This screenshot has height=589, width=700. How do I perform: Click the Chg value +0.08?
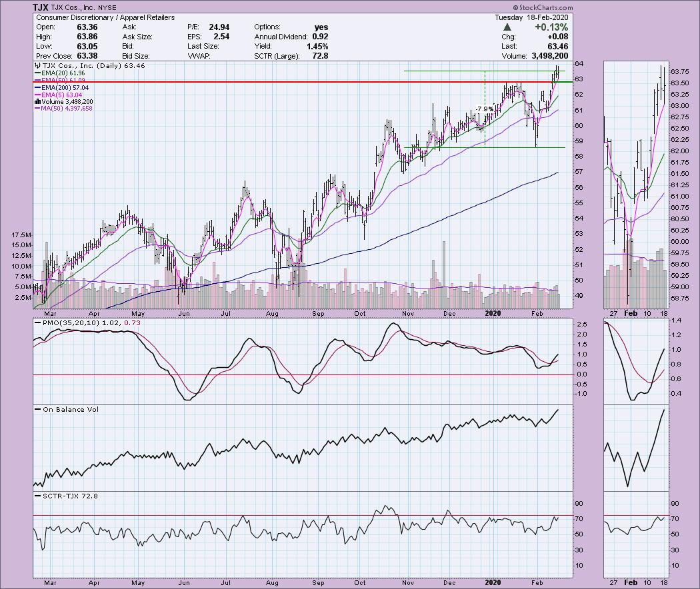557,37
